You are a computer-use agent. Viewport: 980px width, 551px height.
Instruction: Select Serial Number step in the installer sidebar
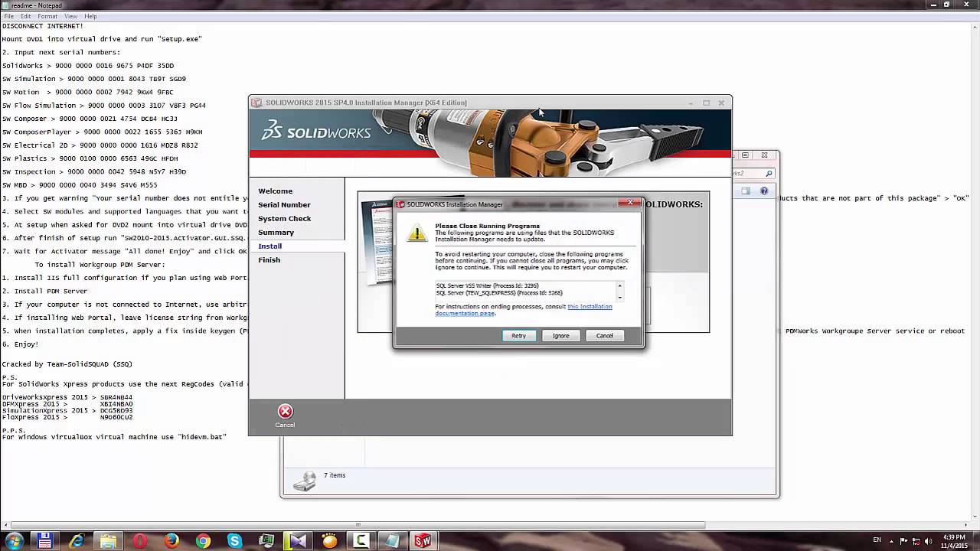tap(284, 205)
